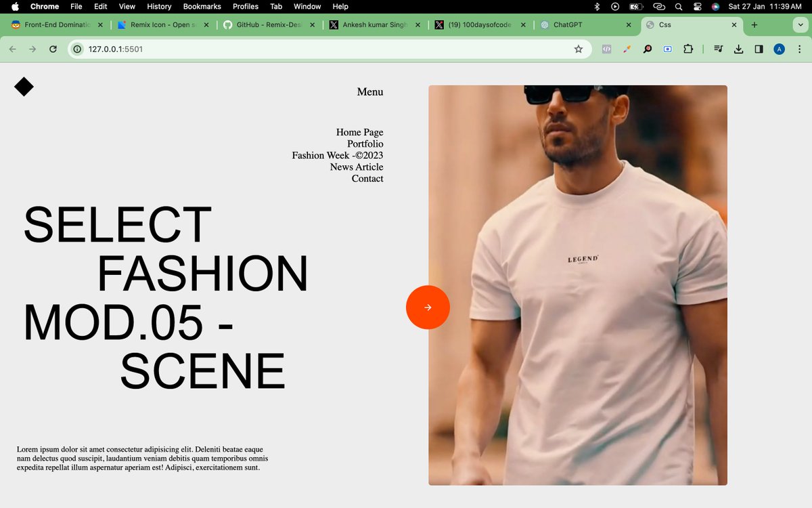Click the SCENE heading text
This screenshot has width=812, height=508.
pyautogui.click(x=203, y=372)
